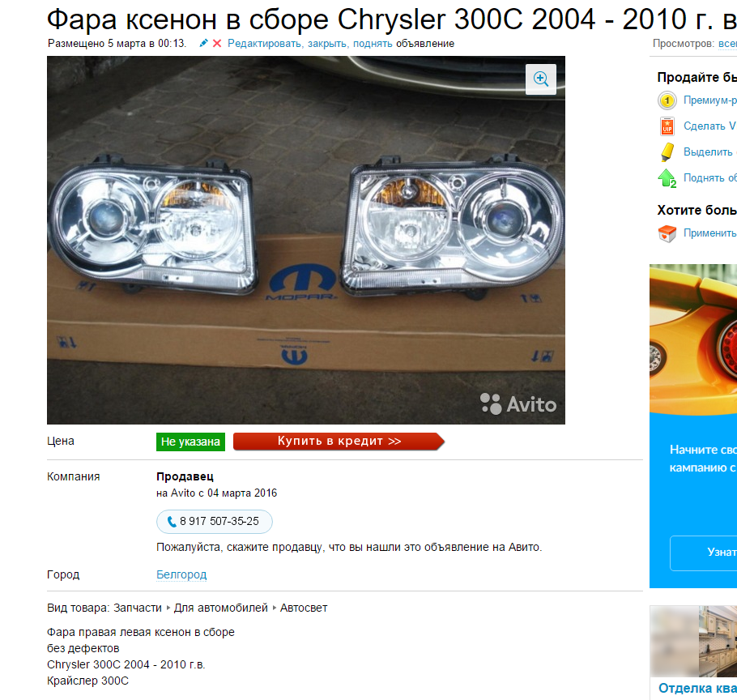Click the поднять link
The width and height of the screenshot is (737, 700).
tap(373, 43)
